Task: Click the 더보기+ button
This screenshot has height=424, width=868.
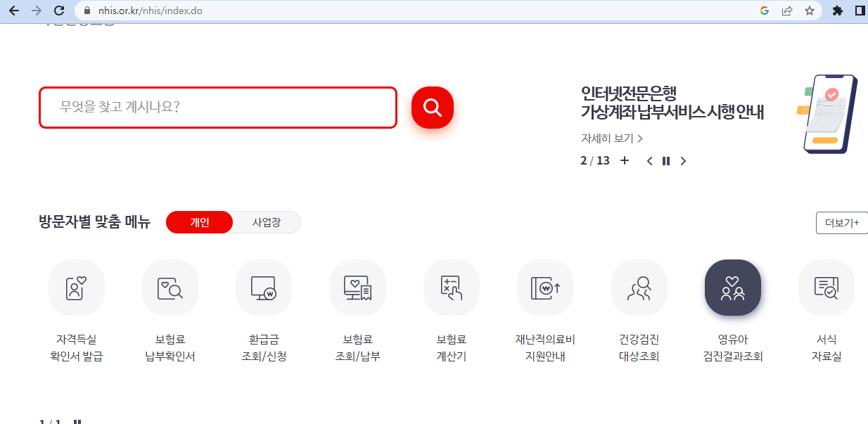Action: pyautogui.click(x=843, y=223)
